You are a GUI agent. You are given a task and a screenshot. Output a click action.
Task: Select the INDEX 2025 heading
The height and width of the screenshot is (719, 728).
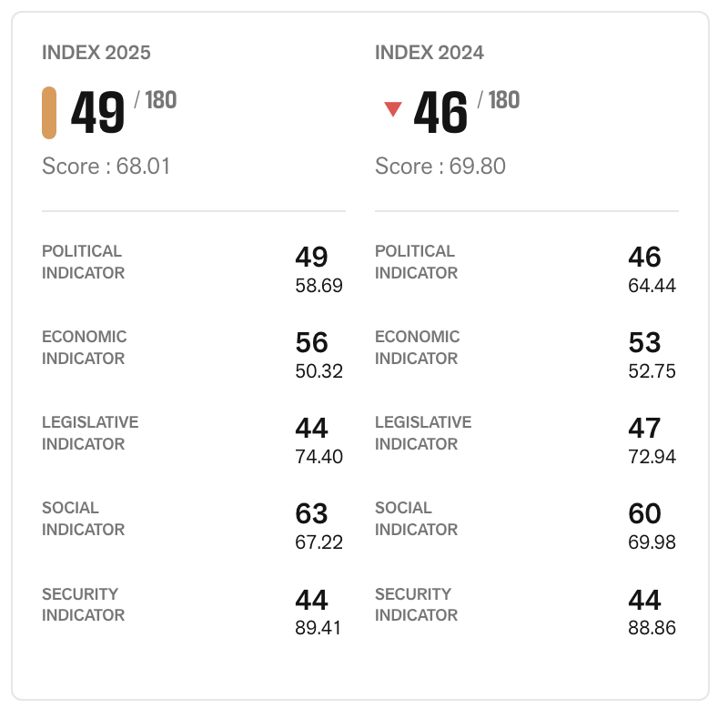point(96,53)
